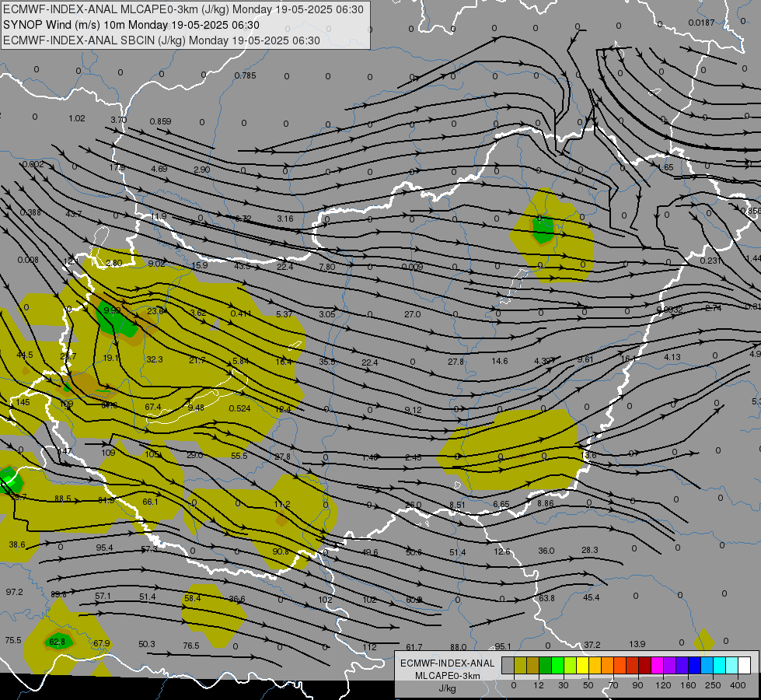
Task: Click the map value '55.5'
Action: (239, 456)
